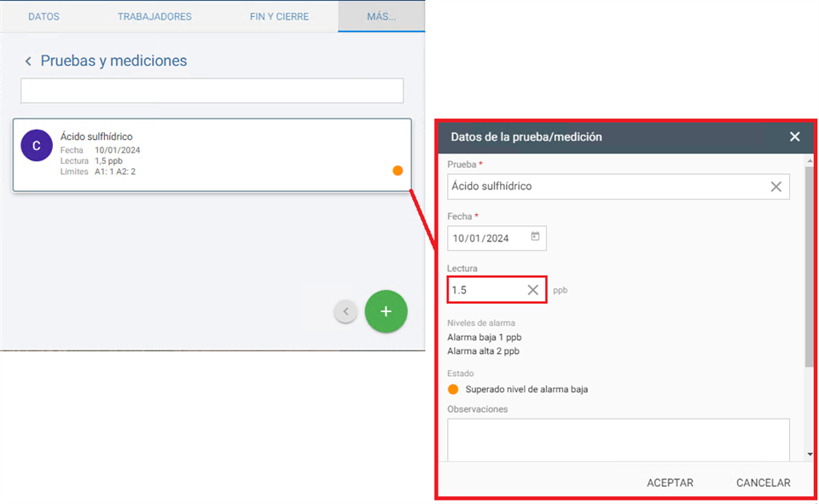The width and height of the screenshot is (819, 504).
Task: Click CANCELAR to discard changes
Action: (763, 483)
